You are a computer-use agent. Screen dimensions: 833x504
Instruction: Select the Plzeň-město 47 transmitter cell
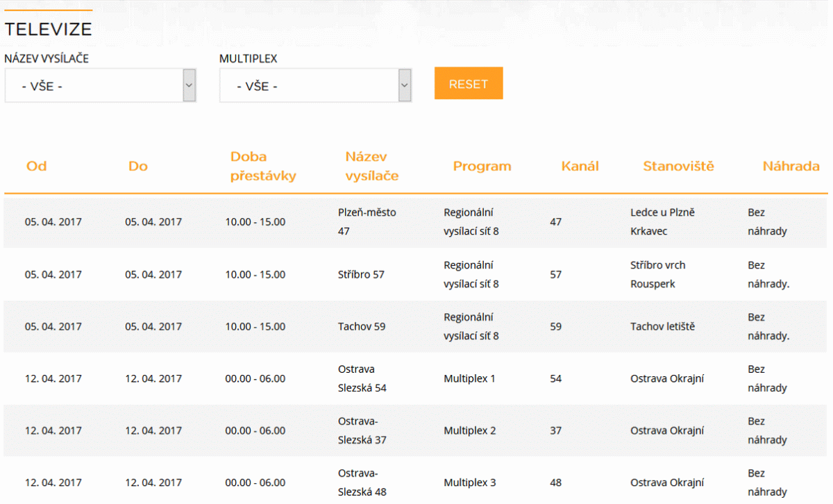point(367,221)
